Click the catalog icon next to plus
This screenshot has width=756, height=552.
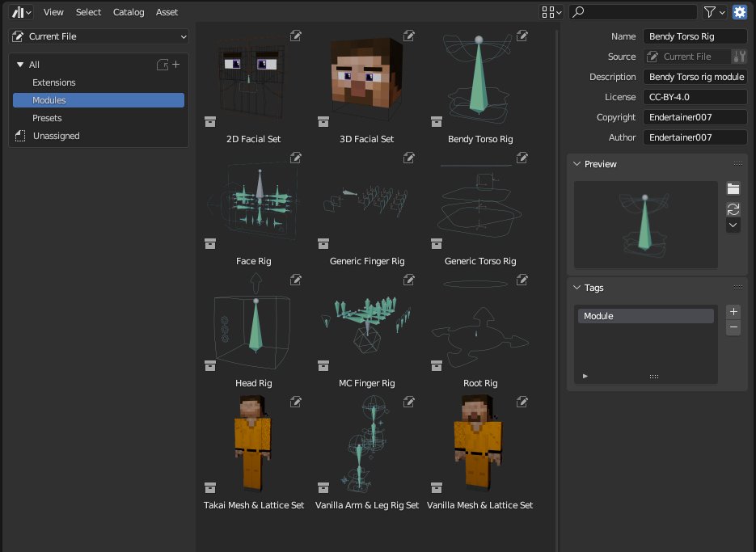point(163,65)
